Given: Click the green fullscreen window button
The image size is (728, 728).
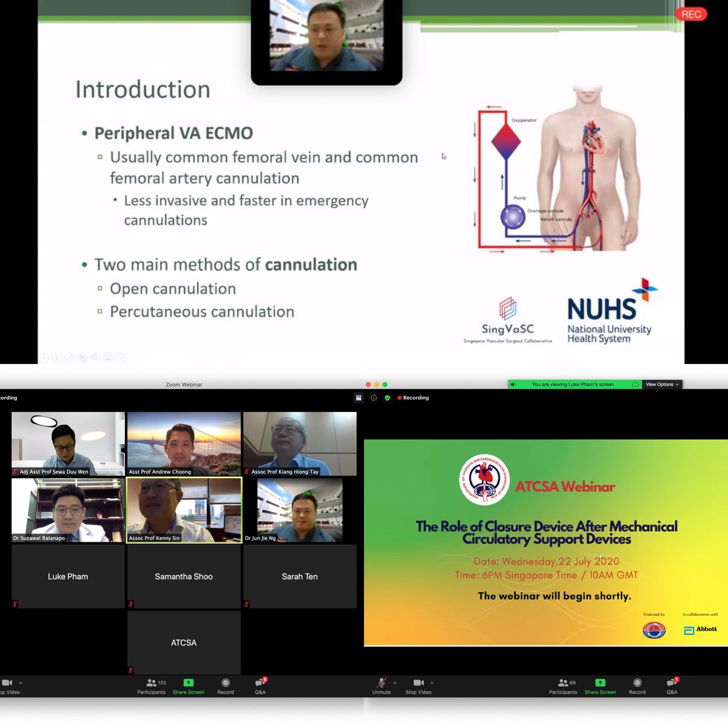Looking at the screenshot, I should click(385, 385).
